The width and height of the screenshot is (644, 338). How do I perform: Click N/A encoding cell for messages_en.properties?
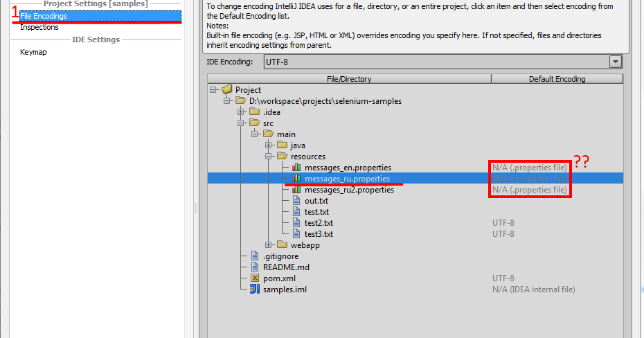(530, 168)
